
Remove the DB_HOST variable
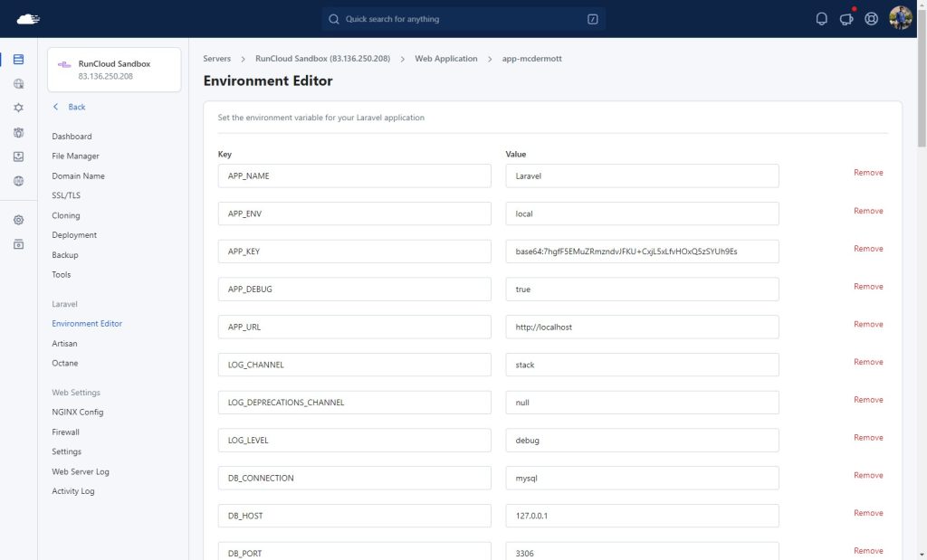[x=868, y=513]
